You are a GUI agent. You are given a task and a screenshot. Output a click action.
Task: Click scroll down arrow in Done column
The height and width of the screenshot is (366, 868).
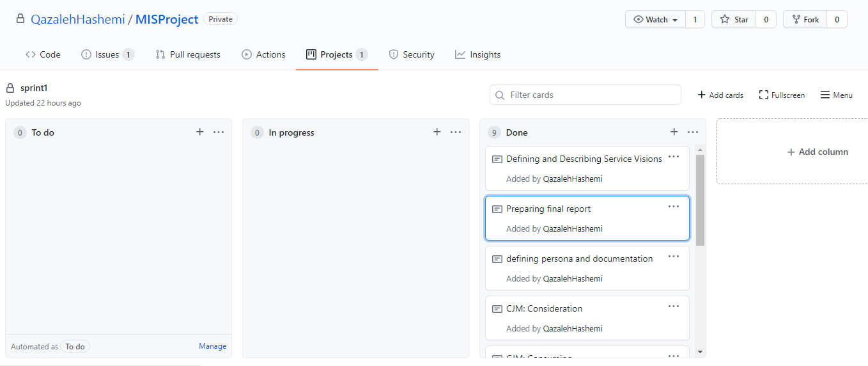(700, 351)
